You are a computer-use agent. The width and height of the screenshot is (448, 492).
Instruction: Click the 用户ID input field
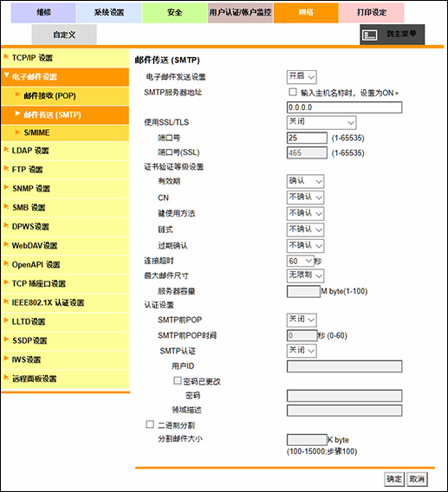[x=344, y=366]
